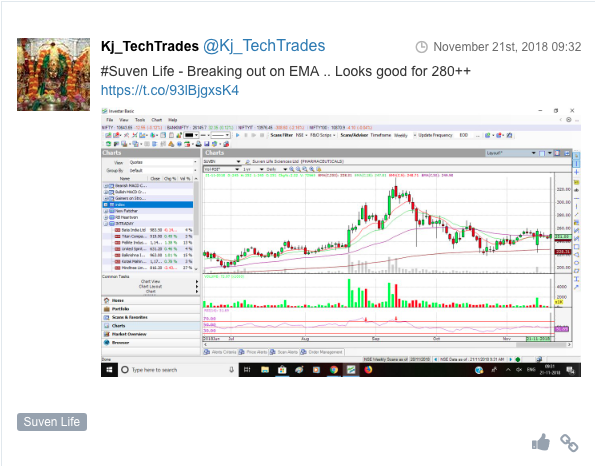Open the Scan Filter NSE dropdown
This screenshot has height=466, width=595.
coord(301,135)
